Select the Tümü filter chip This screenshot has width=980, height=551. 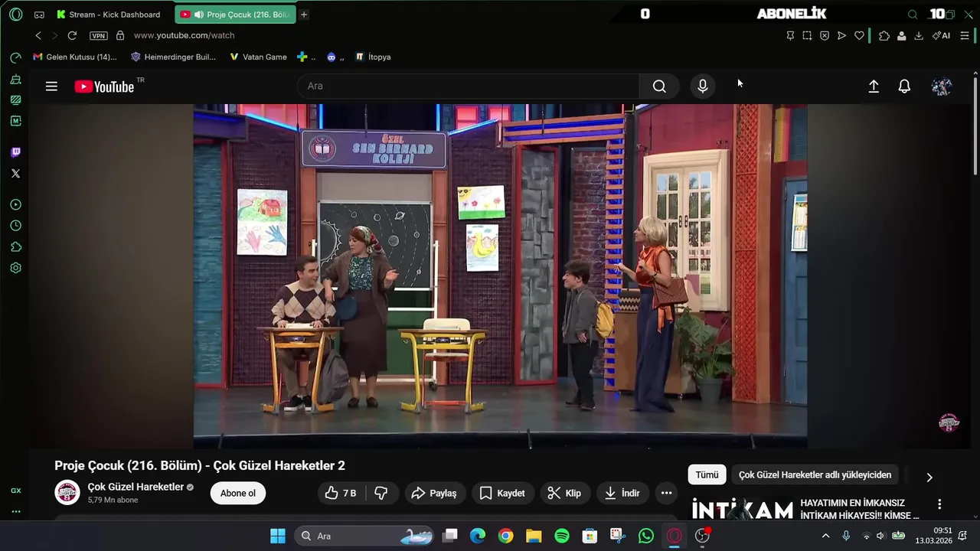point(707,474)
